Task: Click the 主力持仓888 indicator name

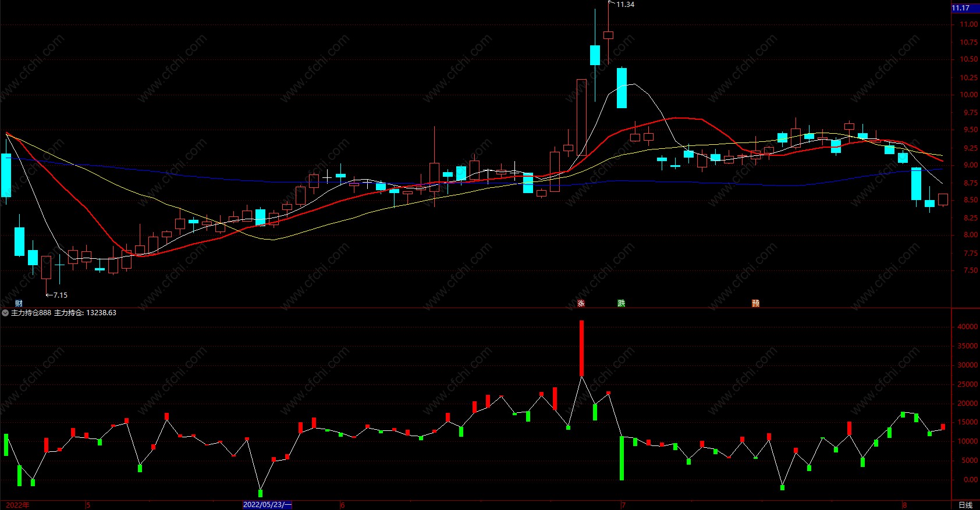Action: [x=31, y=313]
